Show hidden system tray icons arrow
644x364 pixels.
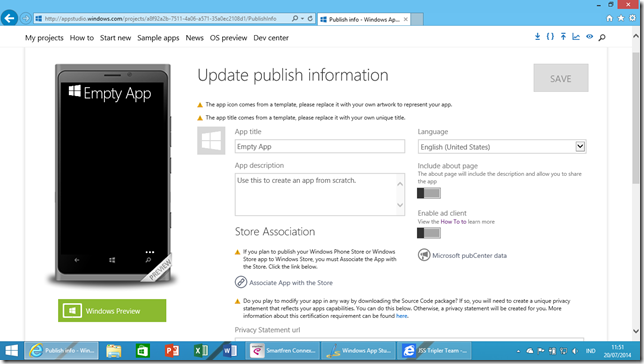518,351
